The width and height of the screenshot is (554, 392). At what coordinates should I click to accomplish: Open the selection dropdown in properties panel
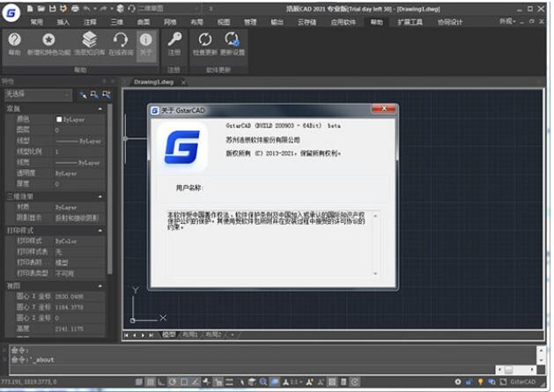pyautogui.click(x=38, y=94)
